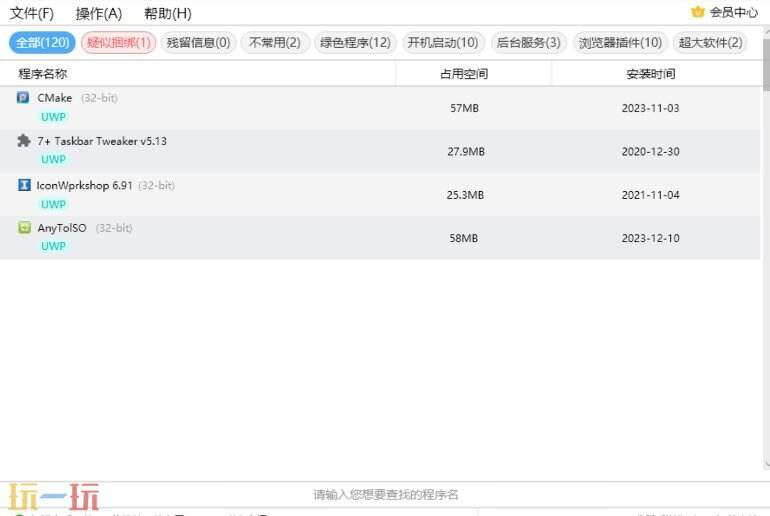The width and height of the screenshot is (770, 516).
Task: Select the 疑似捆绑(1) filter tab
Action: click(118, 43)
